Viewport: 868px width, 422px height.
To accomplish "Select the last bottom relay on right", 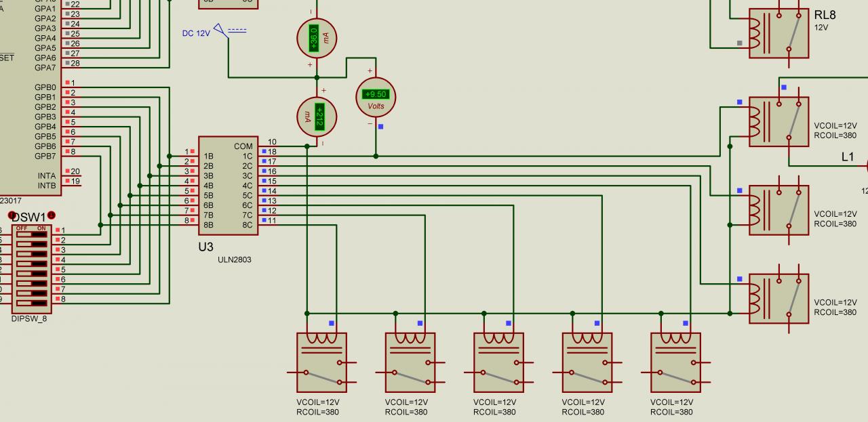I will (x=675, y=361).
